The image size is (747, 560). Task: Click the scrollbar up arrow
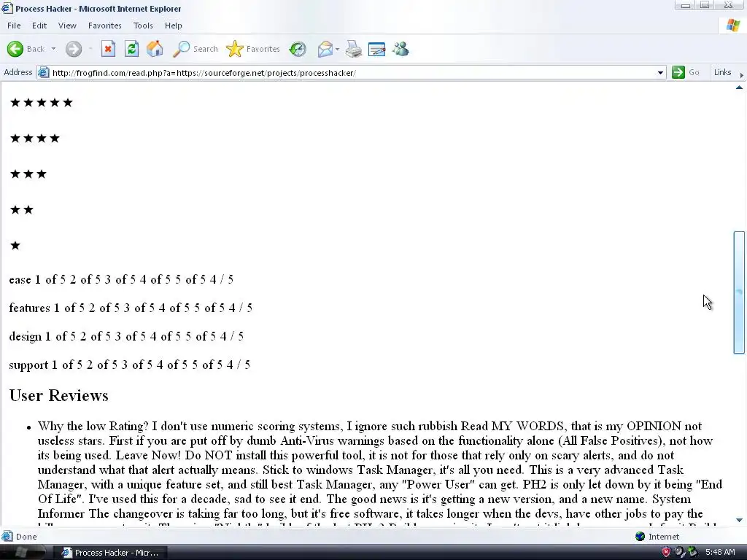[739, 87]
